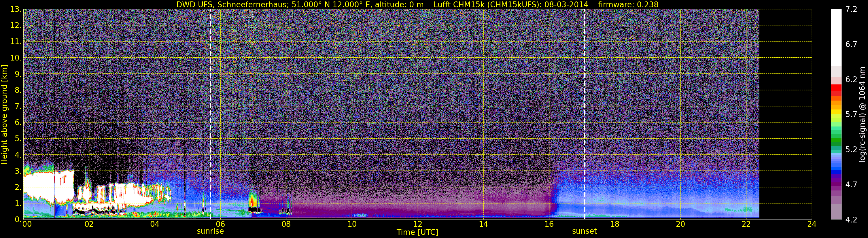This screenshot has width=868, height=238.
Task: Click the "06" time-axis tick label
Action: click(220, 224)
